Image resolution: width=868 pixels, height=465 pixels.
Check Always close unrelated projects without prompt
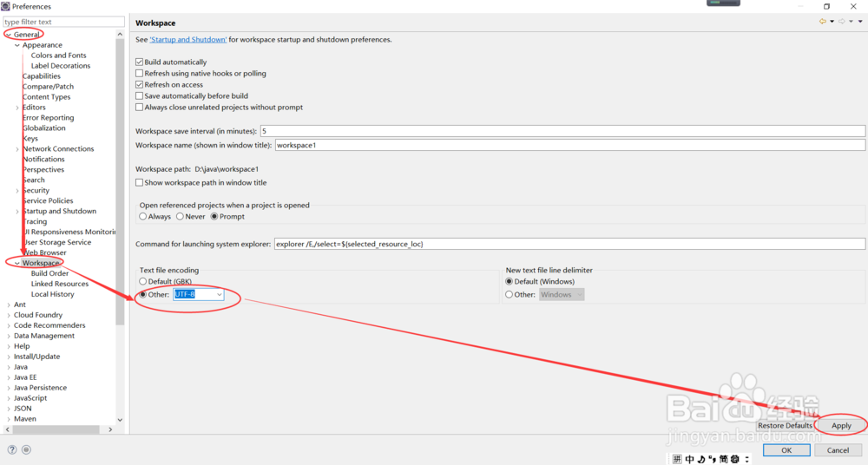click(140, 108)
